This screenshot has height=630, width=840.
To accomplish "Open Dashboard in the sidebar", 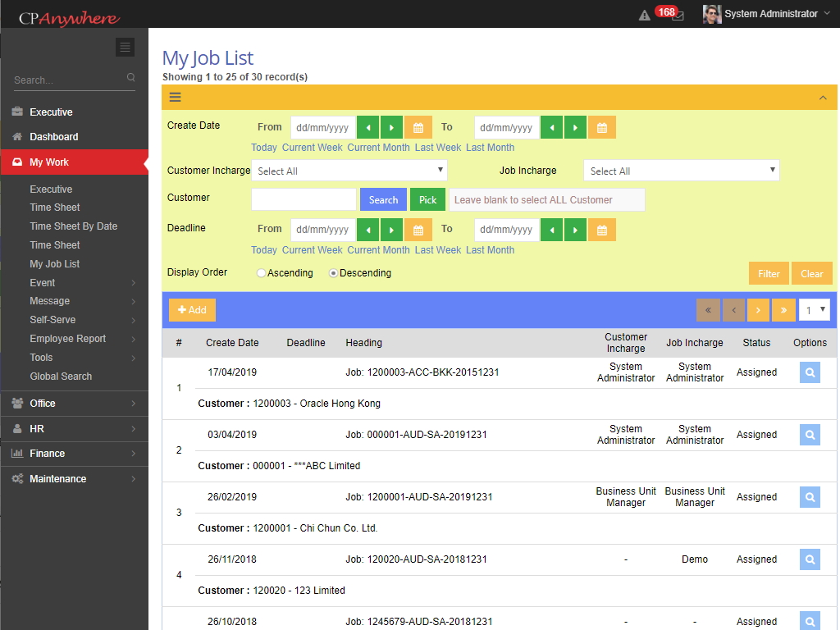I will [x=54, y=137].
